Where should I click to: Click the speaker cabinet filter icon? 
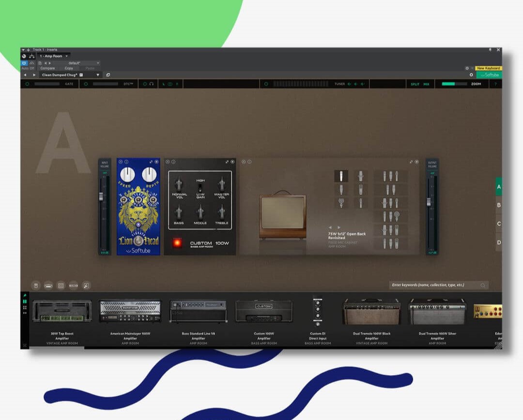[x=61, y=285]
